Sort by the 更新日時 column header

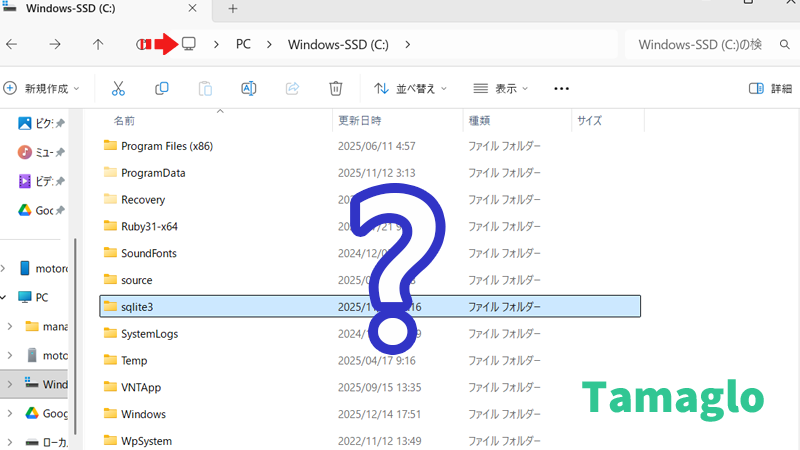pos(359,120)
